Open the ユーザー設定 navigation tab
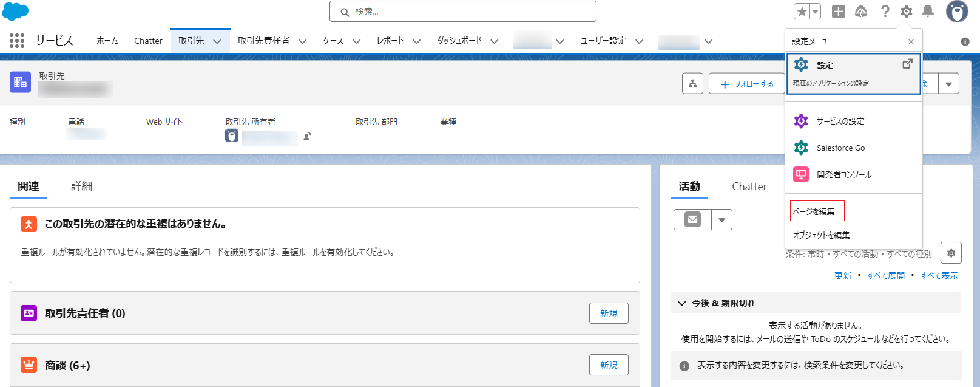The image size is (980, 387). click(603, 41)
